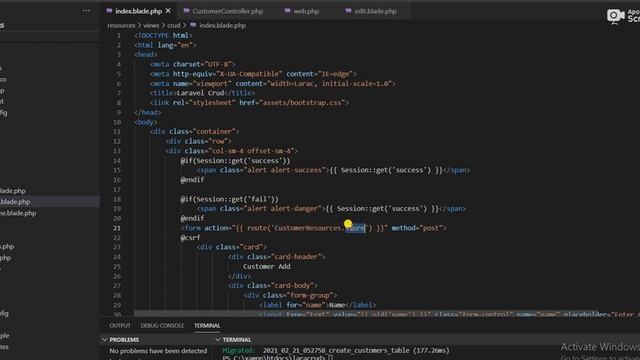Image resolution: width=640 pixels, height=360 pixels.
Task: Click the highlighted word 'store' on line 21
Action: click(355, 228)
